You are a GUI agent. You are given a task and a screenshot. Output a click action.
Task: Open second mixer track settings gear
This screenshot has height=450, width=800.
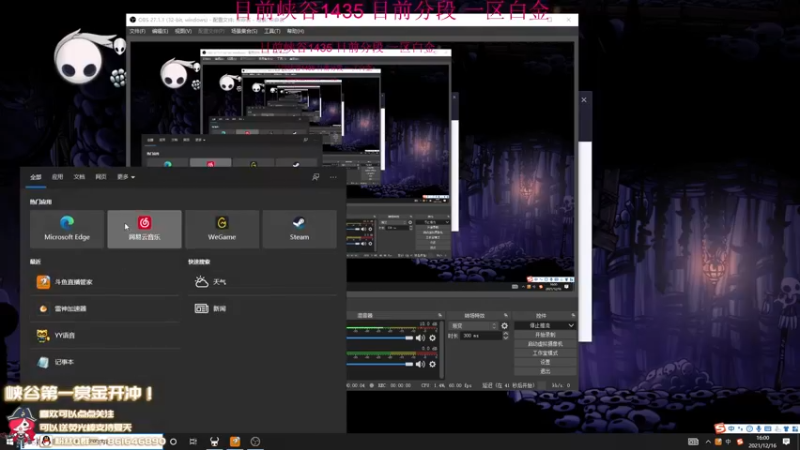click(433, 364)
